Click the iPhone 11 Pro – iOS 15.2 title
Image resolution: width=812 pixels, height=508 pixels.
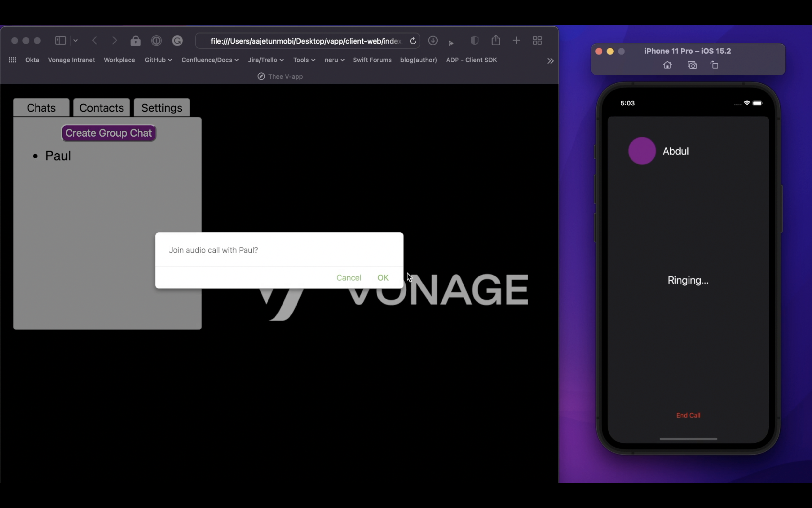(x=688, y=51)
